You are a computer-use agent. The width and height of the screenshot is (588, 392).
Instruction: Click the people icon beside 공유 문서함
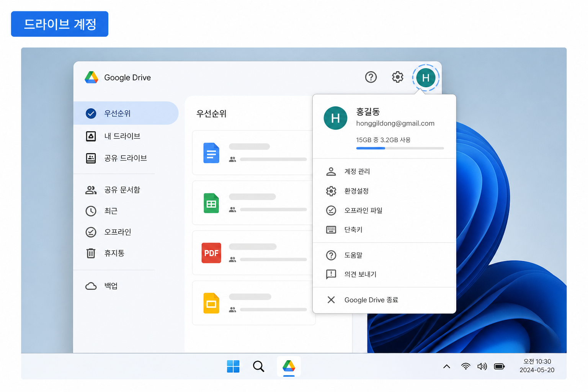[x=91, y=190]
